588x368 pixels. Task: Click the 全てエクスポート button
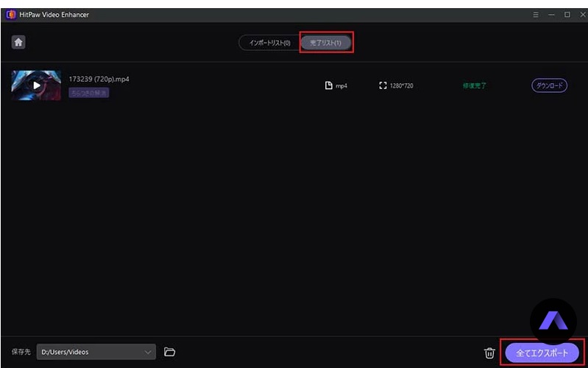point(542,353)
